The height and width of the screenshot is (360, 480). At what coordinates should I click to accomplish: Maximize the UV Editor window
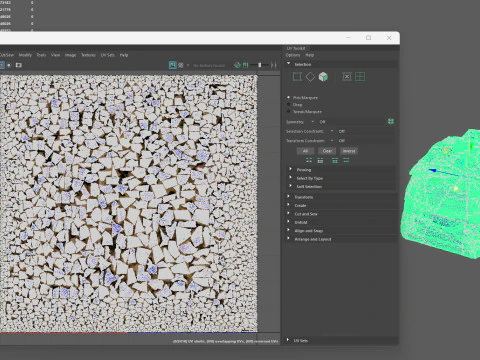368,38
